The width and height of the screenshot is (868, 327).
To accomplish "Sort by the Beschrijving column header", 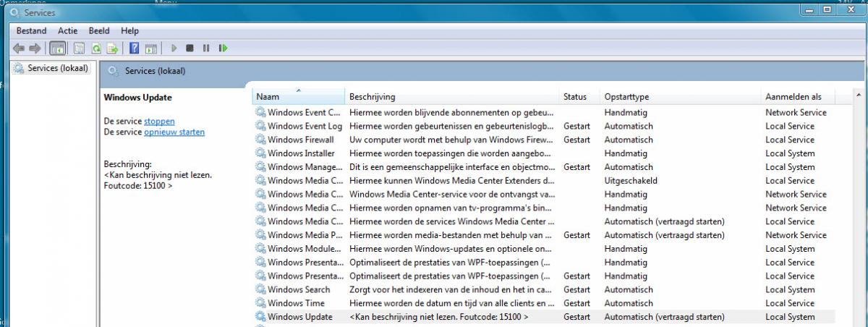I will (452, 97).
